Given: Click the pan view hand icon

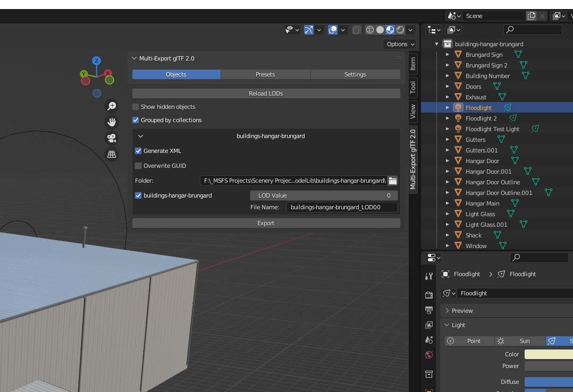Looking at the screenshot, I should [x=112, y=122].
